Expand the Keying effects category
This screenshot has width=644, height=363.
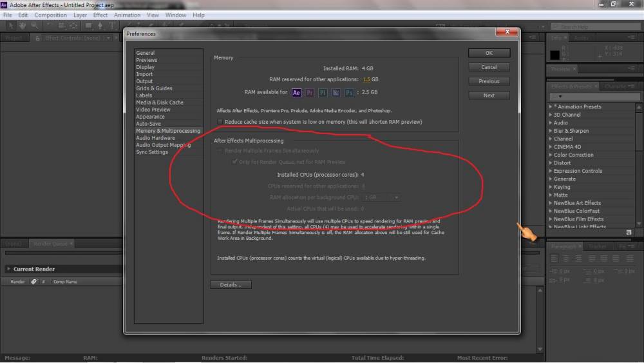click(x=551, y=187)
